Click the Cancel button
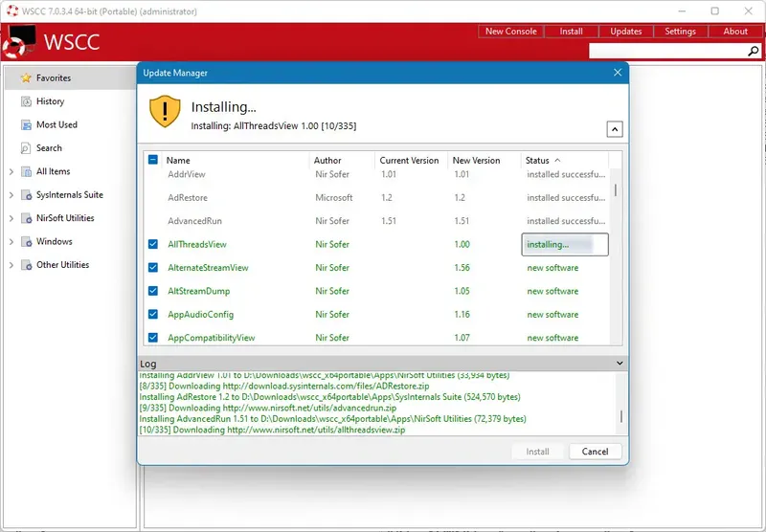766x532 pixels. click(x=595, y=452)
